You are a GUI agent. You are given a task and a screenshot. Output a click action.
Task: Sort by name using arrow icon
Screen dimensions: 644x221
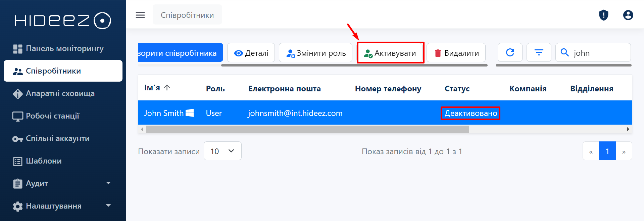tap(167, 88)
